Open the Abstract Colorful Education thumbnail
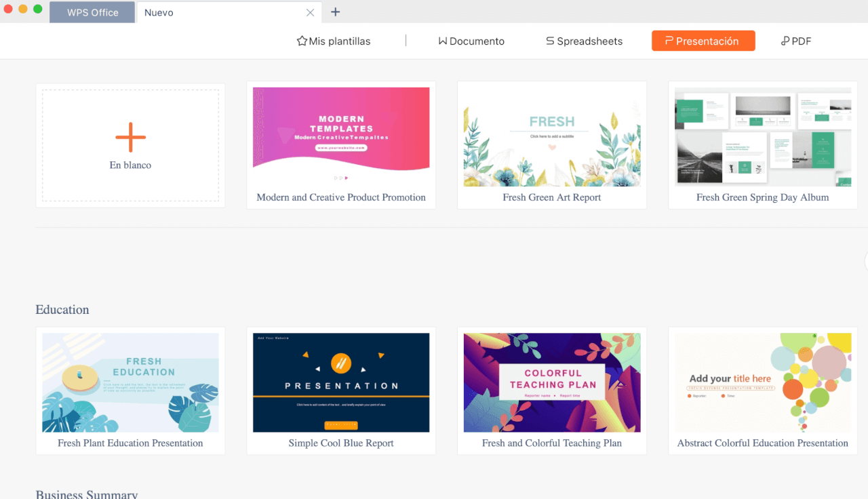The width and height of the screenshot is (868, 499). pyautogui.click(x=763, y=382)
